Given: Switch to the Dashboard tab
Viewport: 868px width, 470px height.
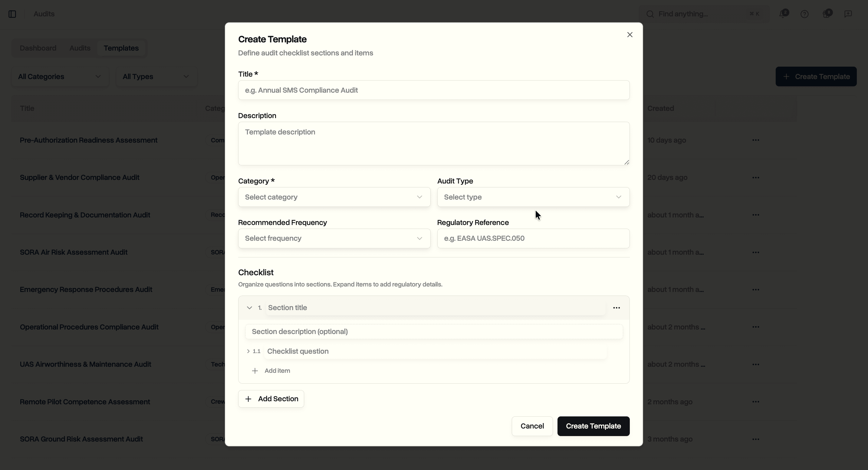Looking at the screenshot, I should (38, 48).
